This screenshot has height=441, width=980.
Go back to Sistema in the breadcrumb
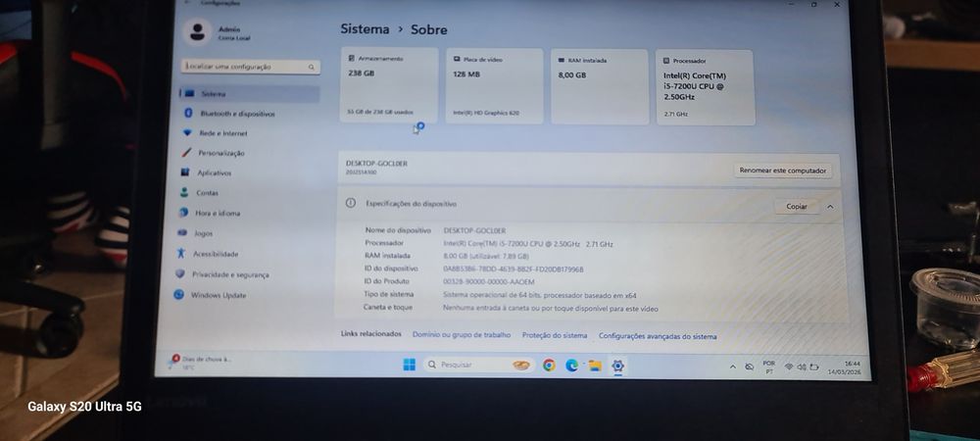click(x=365, y=28)
